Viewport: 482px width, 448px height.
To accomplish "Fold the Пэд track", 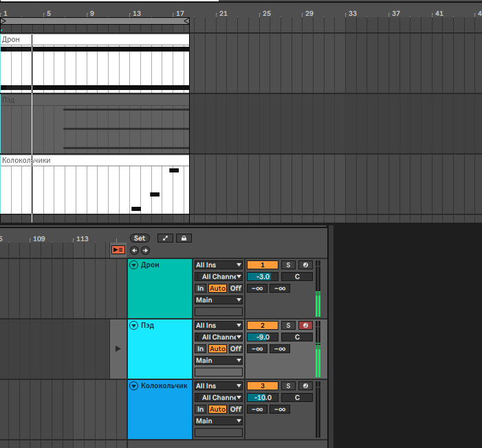I will (133, 326).
